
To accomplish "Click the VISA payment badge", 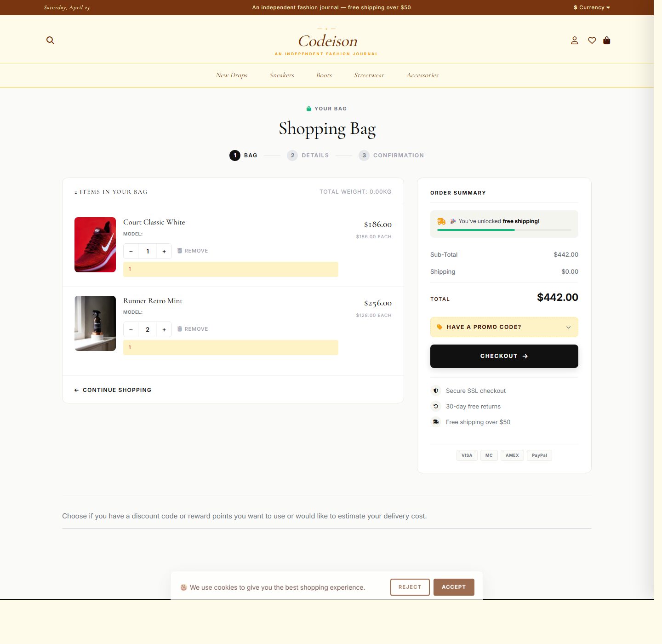I will click(467, 455).
